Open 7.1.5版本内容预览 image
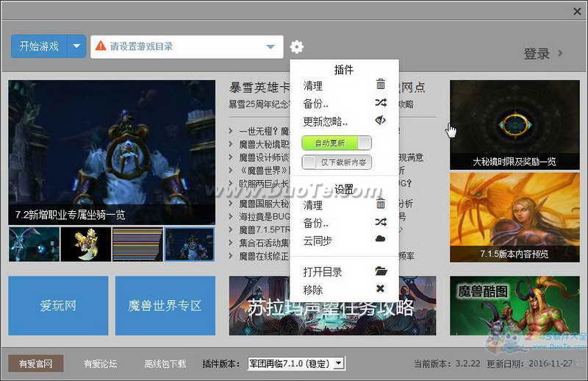Screen dimensions: 588x381 pyautogui.click(x=514, y=217)
